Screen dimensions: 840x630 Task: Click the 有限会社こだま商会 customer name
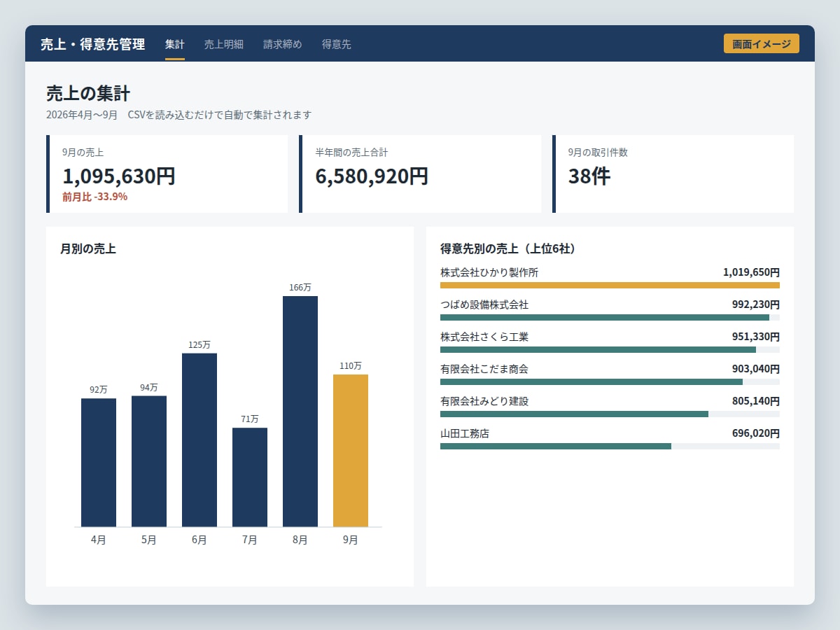[484, 369]
